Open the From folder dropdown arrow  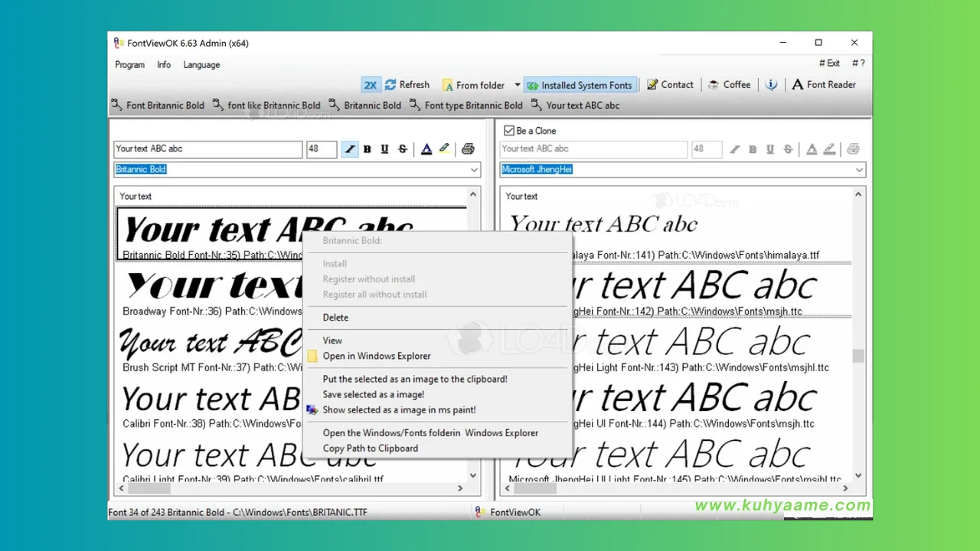[x=518, y=85]
